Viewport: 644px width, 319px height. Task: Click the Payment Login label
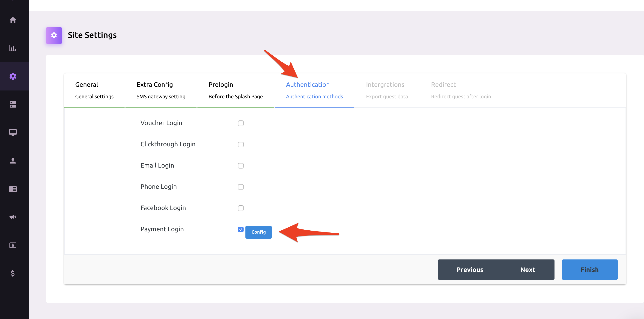162,229
